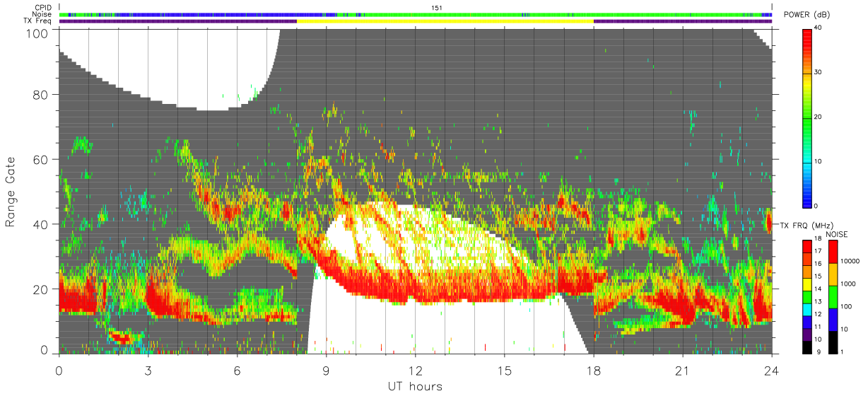Click the 'Noise' row label at top left
Viewport: 868px width, 401px height.
(x=43, y=14)
